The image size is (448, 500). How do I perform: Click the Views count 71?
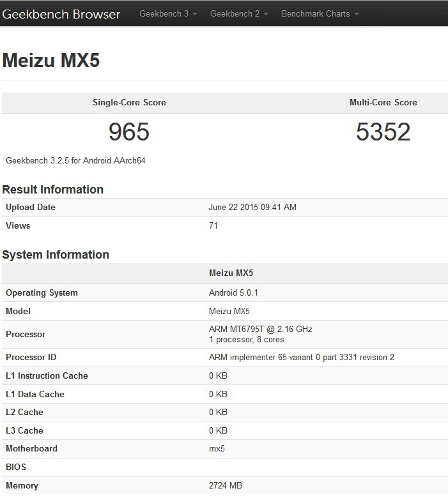(213, 225)
